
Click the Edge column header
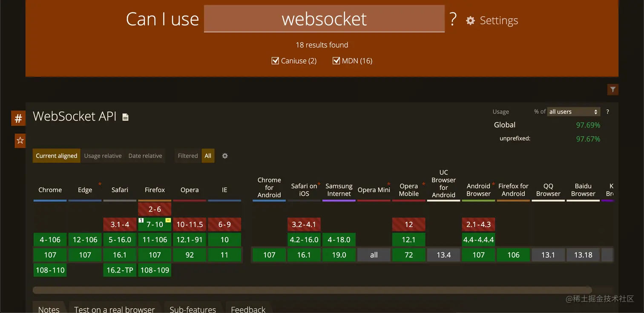[x=85, y=190]
